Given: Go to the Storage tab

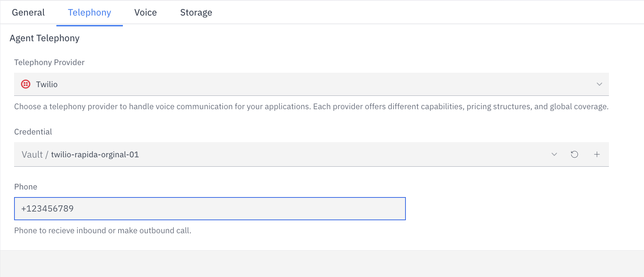Looking at the screenshot, I should pyautogui.click(x=196, y=13).
